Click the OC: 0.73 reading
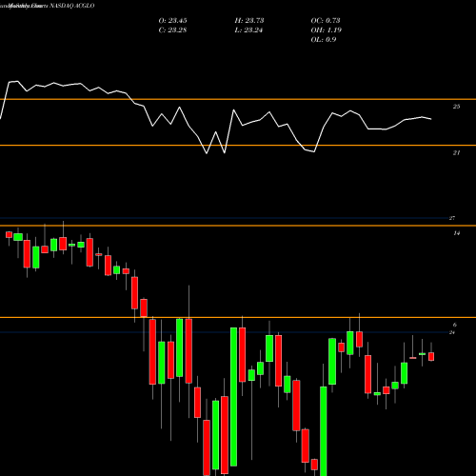This screenshot has height=476, width=476. (326, 21)
